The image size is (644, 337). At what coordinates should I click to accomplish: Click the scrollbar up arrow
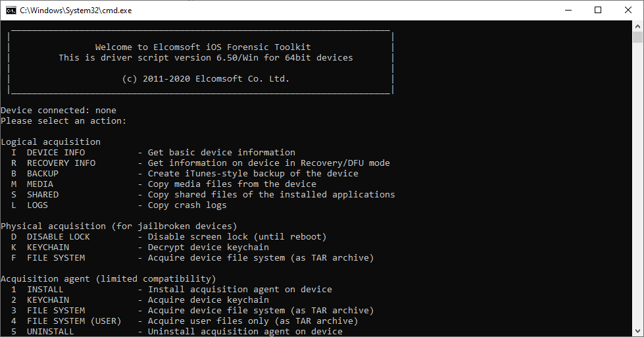(x=638, y=26)
